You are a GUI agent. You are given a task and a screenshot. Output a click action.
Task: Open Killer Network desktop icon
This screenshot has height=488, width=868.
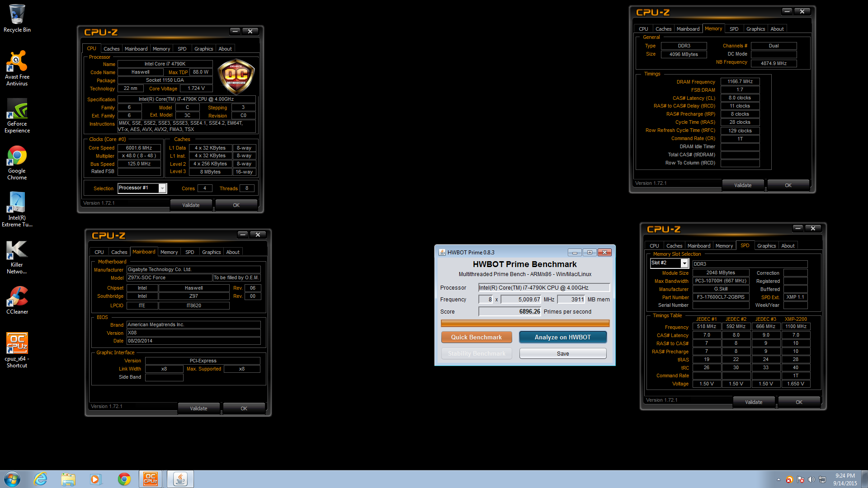pos(17,257)
